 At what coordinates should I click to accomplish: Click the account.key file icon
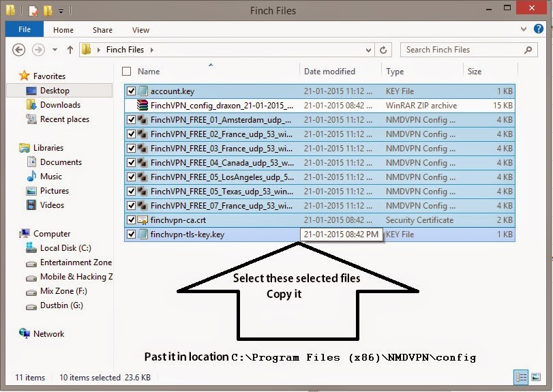(143, 91)
